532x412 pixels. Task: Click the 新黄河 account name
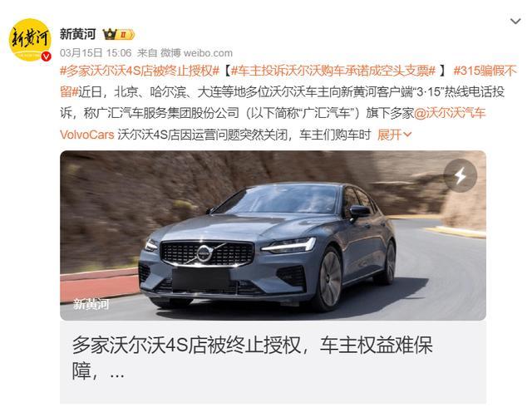[x=77, y=34]
